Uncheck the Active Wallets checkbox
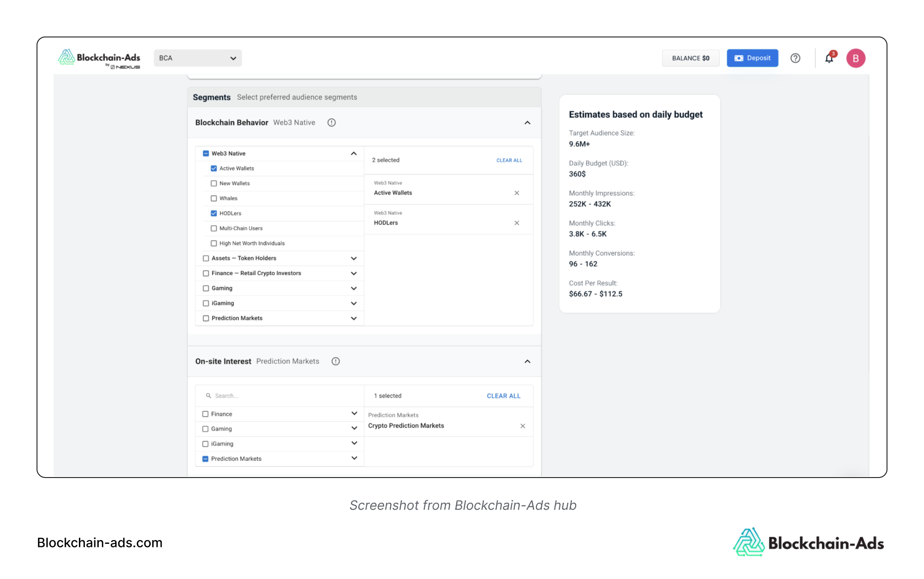The image size is (924, 579). (214, 168)
